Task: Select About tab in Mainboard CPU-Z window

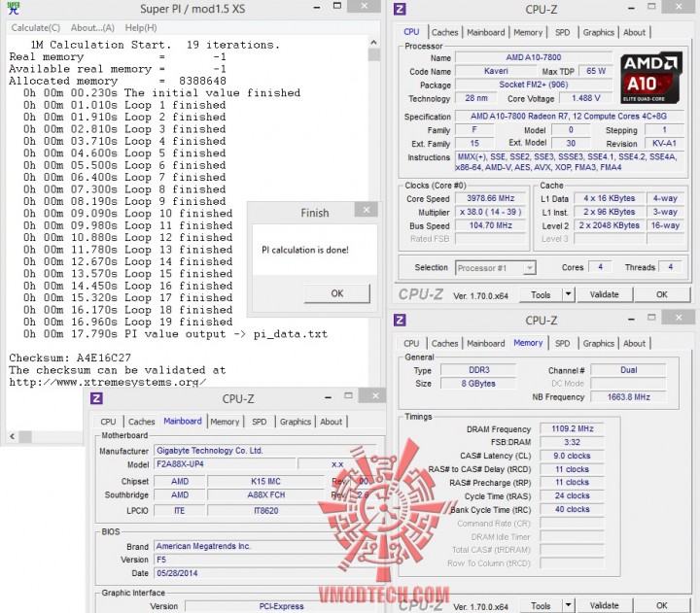Action: pos(331,422)
